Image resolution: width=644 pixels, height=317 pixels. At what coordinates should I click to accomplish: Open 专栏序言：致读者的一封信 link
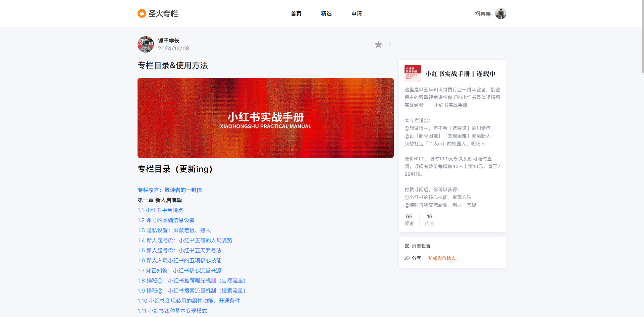pos(170,190)
